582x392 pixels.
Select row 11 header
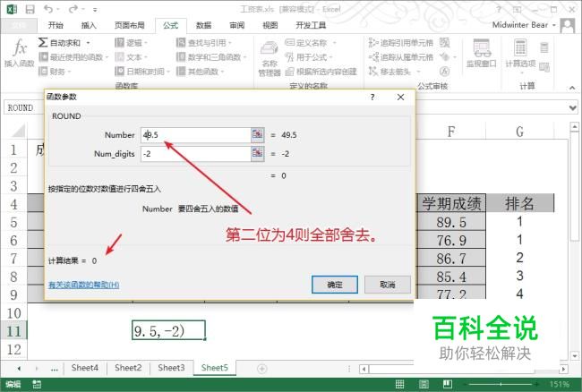(13, 331)
